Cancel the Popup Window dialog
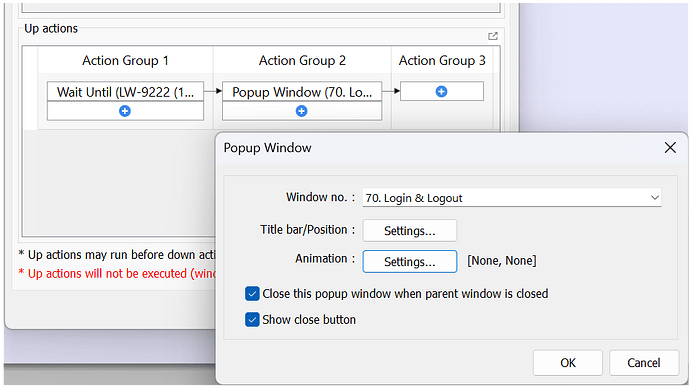 point(644,363)
